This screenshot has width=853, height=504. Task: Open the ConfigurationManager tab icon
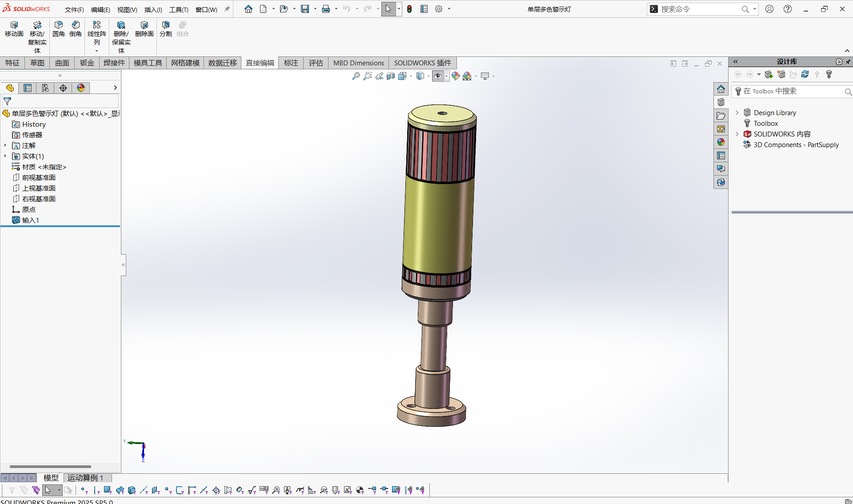point(45,88)
